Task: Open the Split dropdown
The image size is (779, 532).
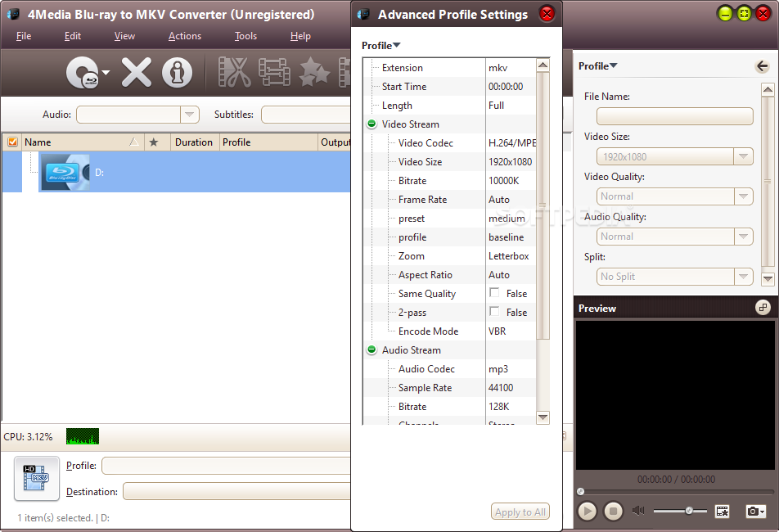Action: click(743, 276)
